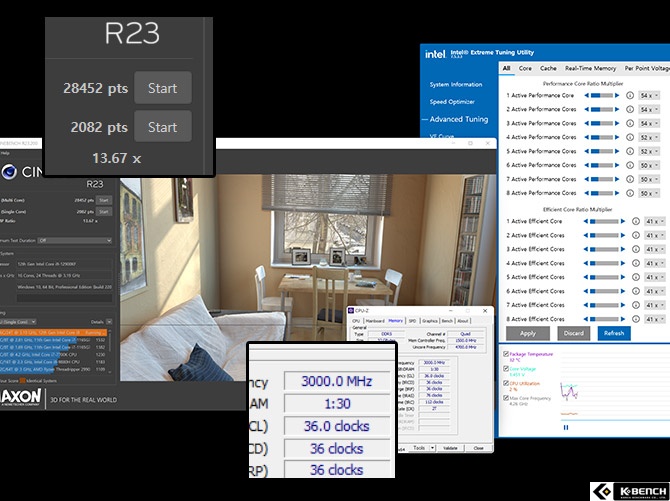Open CPU-Z Tools dropdown arrow
Viewport: 670px width, 501px height.
432,448
